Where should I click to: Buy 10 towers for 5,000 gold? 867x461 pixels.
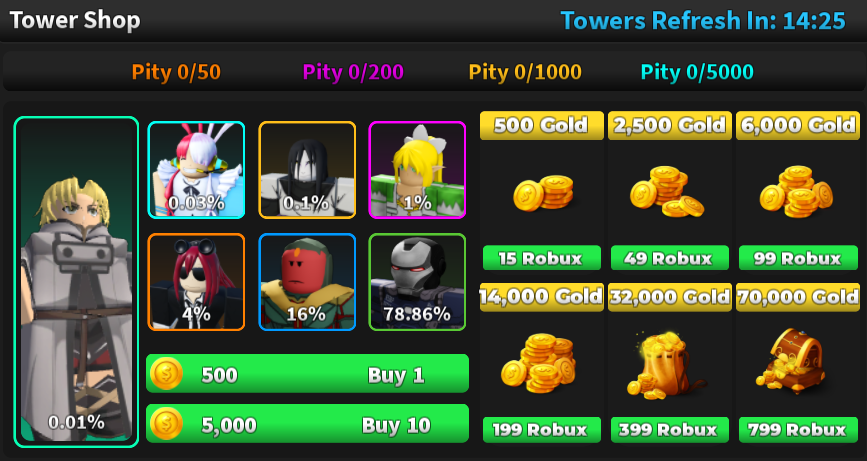[307, 423]
